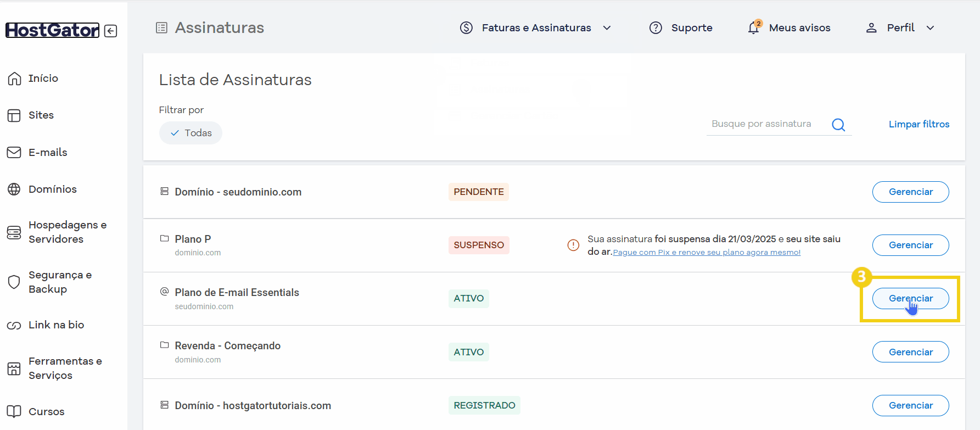980x430 pixels.
Task: Select the Revenda - Começando title
Action: [227, 346]
